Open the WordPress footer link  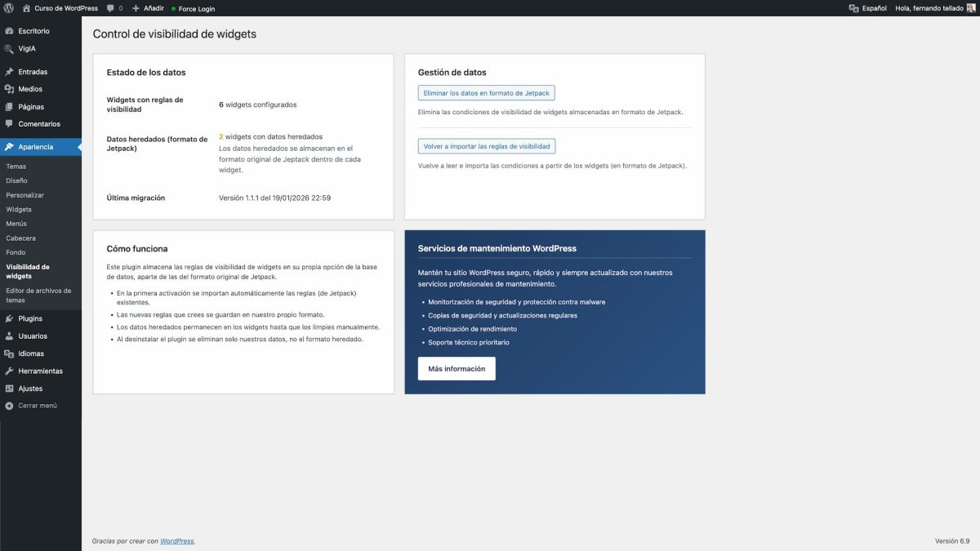176,540
